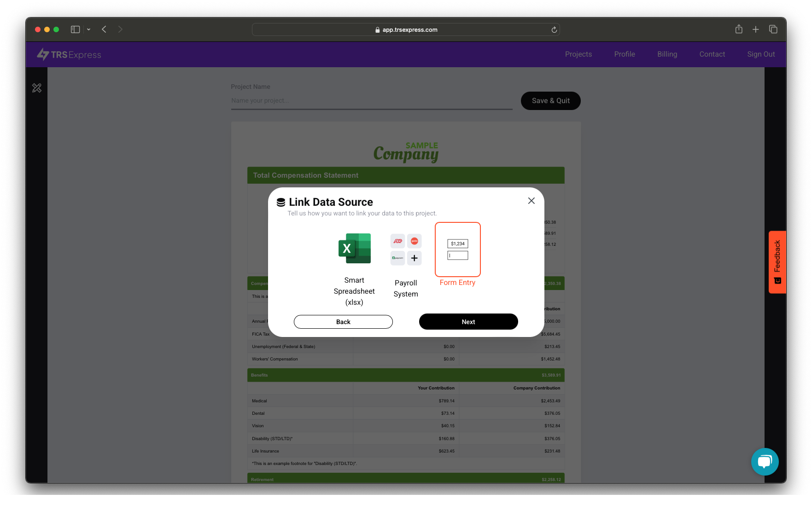Click the Life Insurance row label
The image size is (812, 517).
pyautogui.click(x=265, y=451)
